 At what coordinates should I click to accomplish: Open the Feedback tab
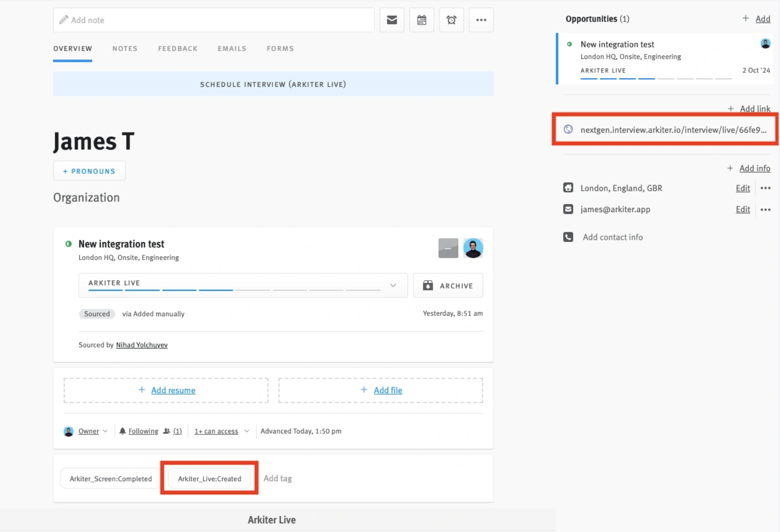(177, 49)
